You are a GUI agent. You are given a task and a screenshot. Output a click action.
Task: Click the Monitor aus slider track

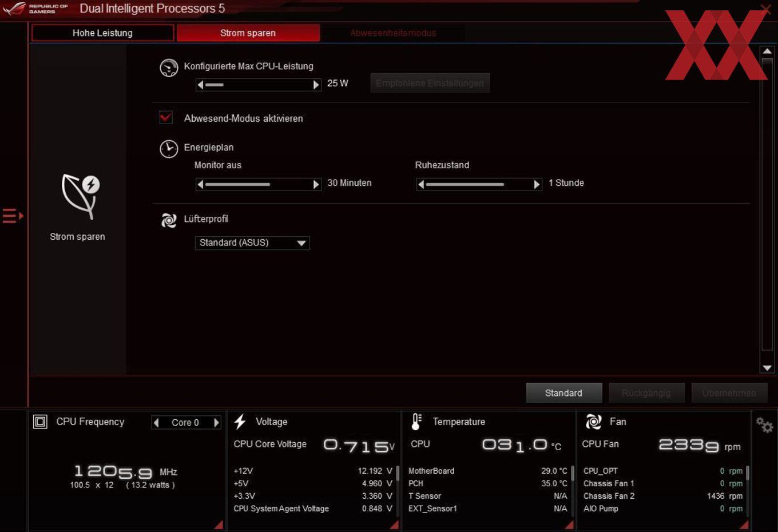tap(258, 184)
